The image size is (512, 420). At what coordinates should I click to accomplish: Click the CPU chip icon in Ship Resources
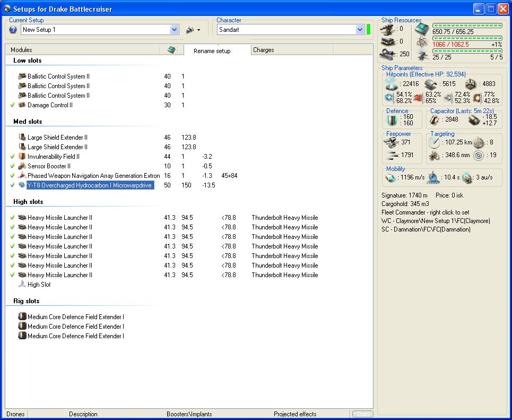point(422,29)
